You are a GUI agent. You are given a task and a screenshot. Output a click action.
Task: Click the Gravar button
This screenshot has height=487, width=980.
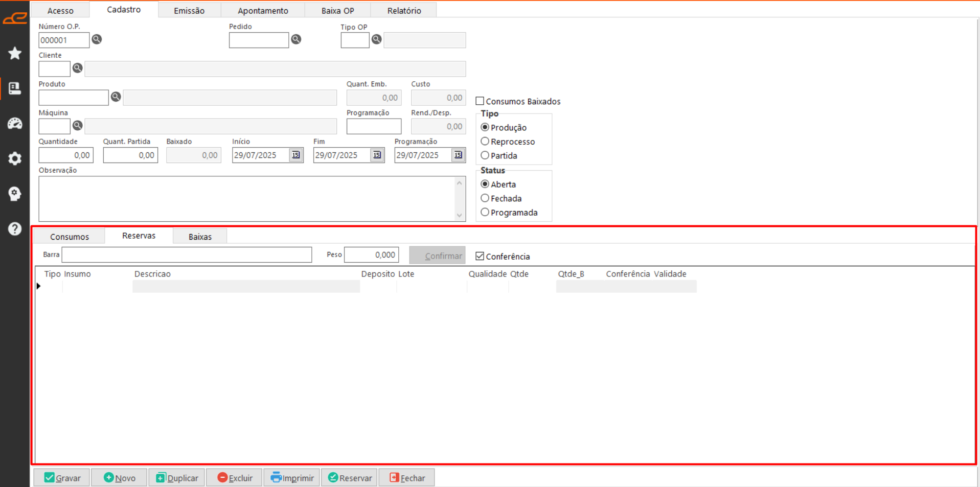[62, 478]
